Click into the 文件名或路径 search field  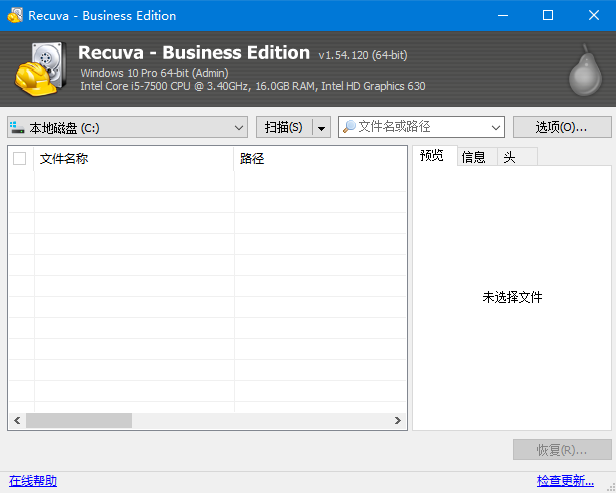(421, 127)
